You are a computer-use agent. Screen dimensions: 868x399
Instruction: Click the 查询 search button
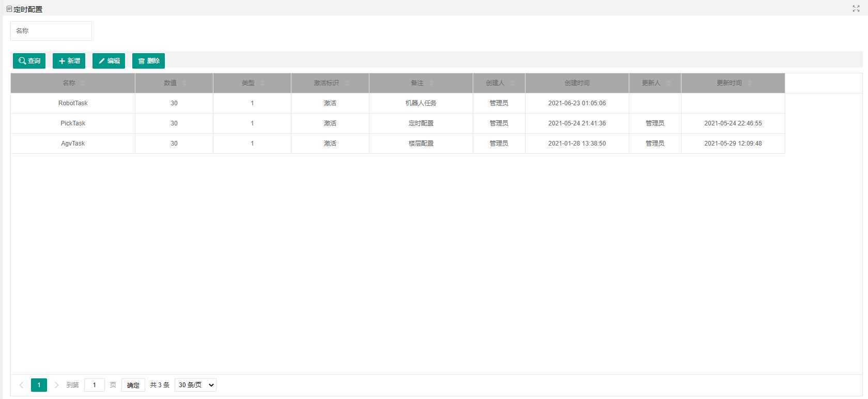point(29,61)
